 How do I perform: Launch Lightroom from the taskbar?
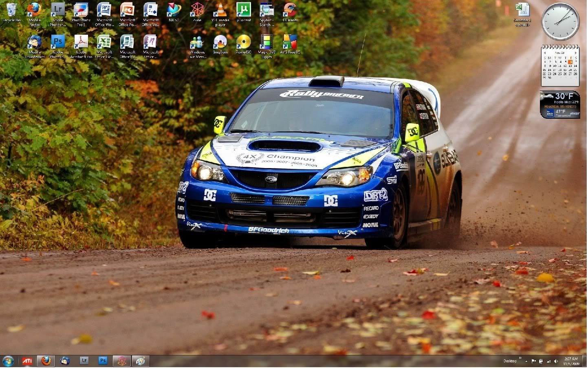(84, 361)
